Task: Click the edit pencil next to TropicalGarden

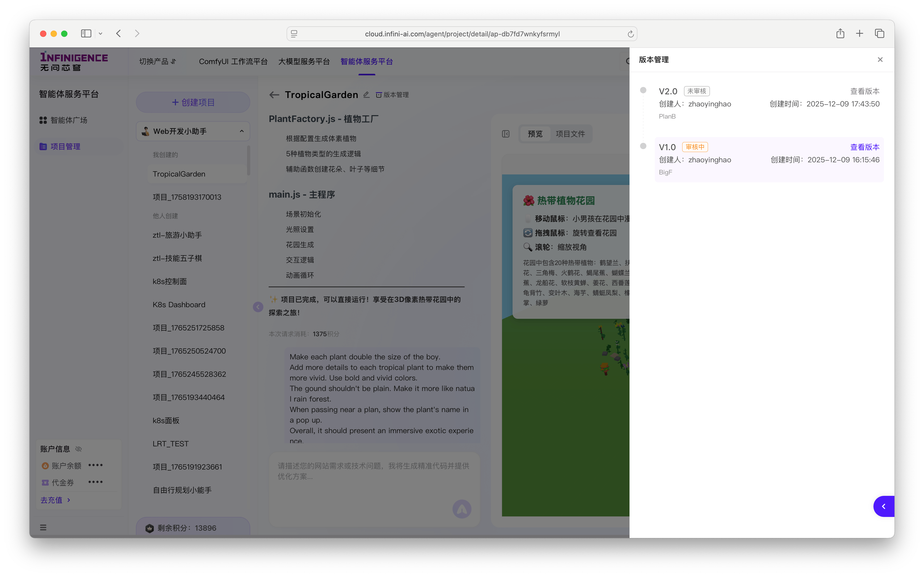Action: [x=366, y=95]
